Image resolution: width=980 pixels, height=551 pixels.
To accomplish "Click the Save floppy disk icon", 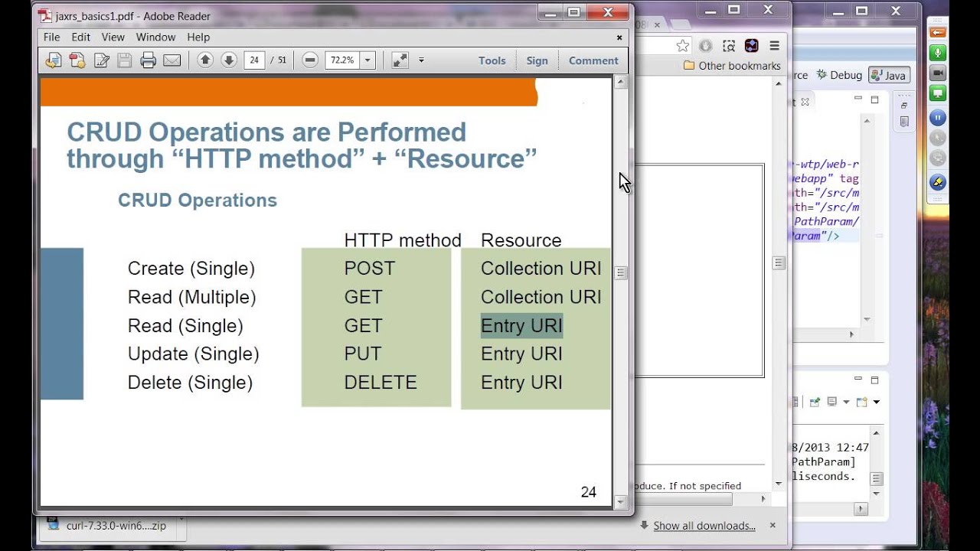I will (x=124, y=60).
